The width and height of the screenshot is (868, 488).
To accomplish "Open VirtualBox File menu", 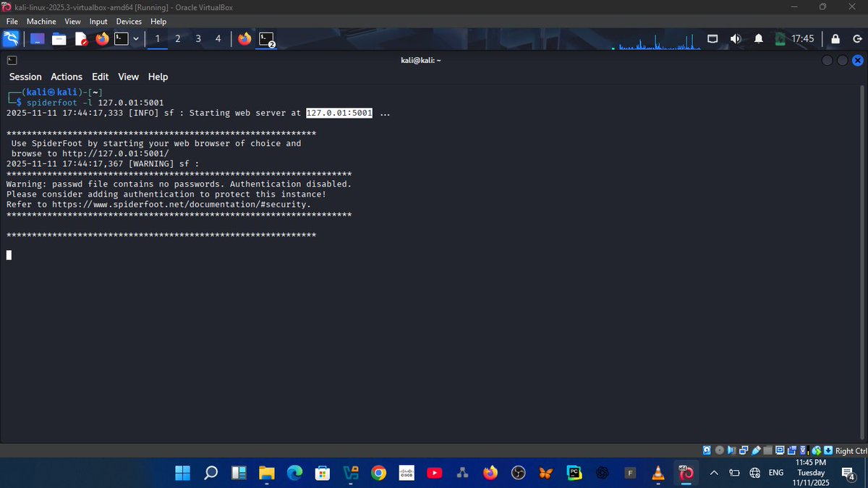I will (12, 22).
